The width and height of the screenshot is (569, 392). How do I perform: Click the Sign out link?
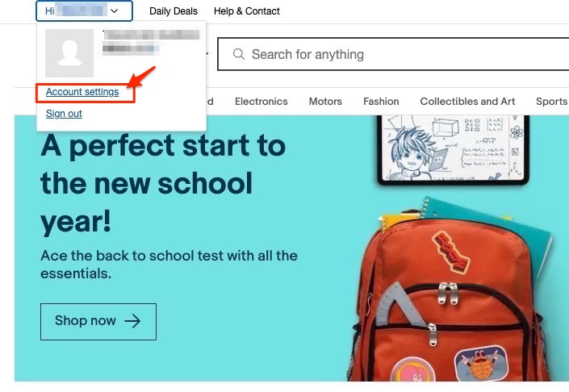point(64,114)
